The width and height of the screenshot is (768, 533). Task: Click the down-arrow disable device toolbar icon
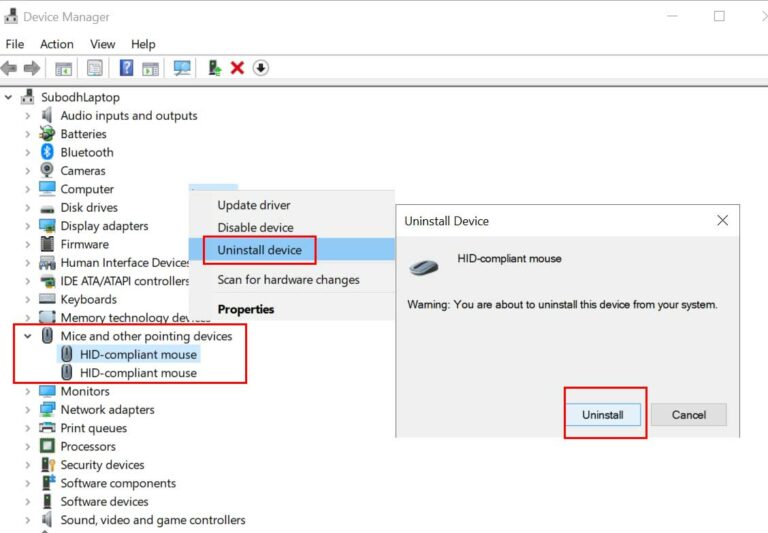pyautogui.click(x=261, y=68)
